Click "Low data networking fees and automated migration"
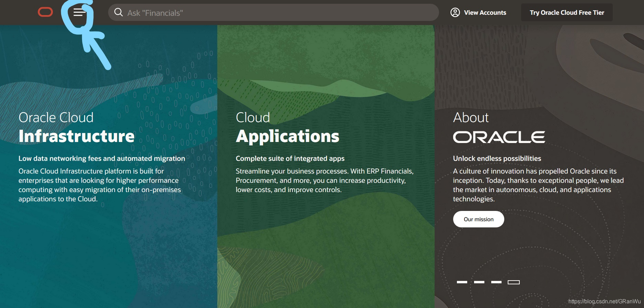 [x=102, y=158]
